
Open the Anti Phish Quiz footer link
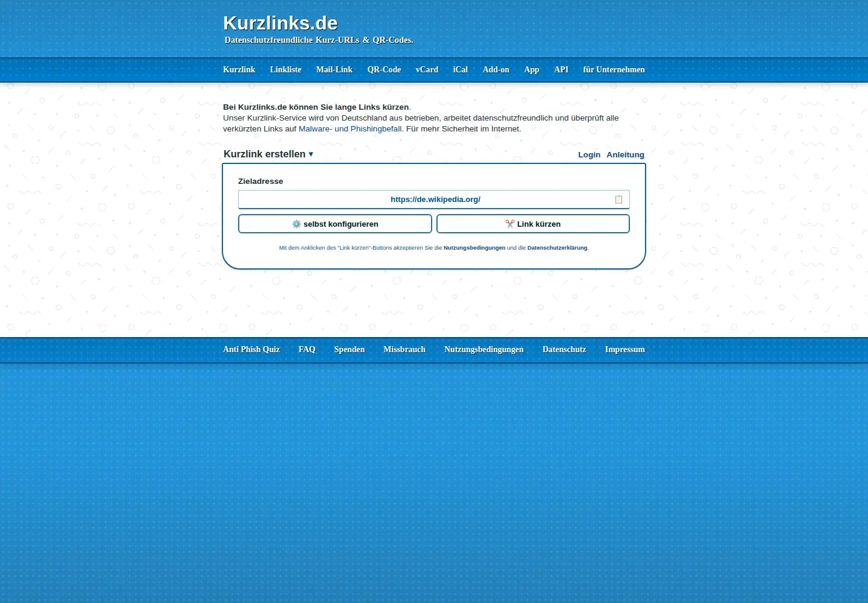[x=251, y=350]
